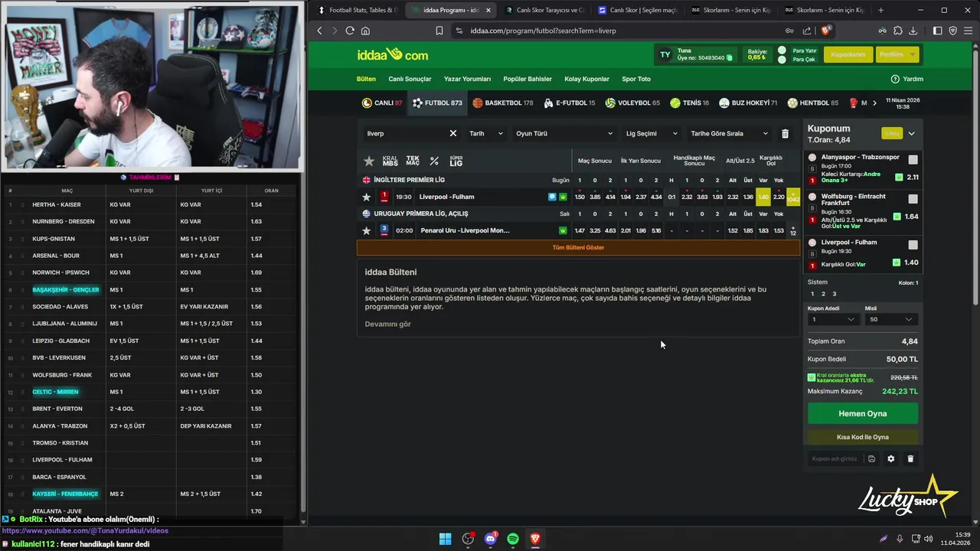Delete the coupon with the bottom trash icon
This screenshot has height=551, width=980.
click(910, 458)
